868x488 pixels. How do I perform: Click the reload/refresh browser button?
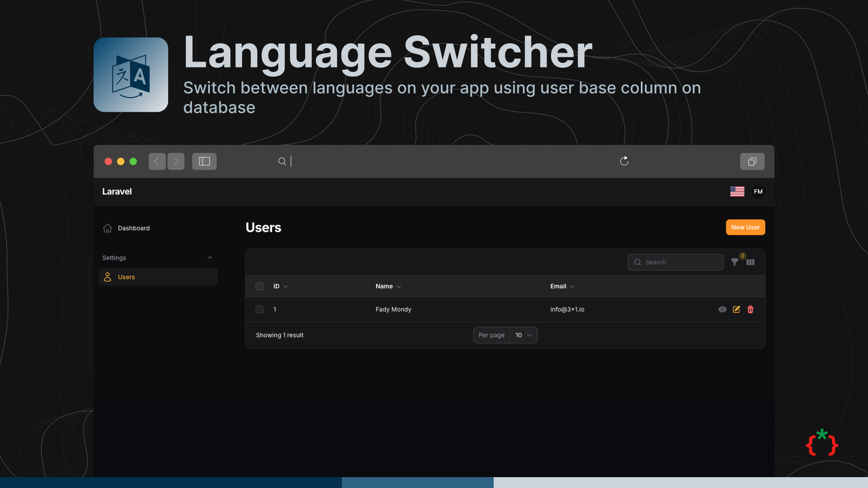tap(624, 161)
